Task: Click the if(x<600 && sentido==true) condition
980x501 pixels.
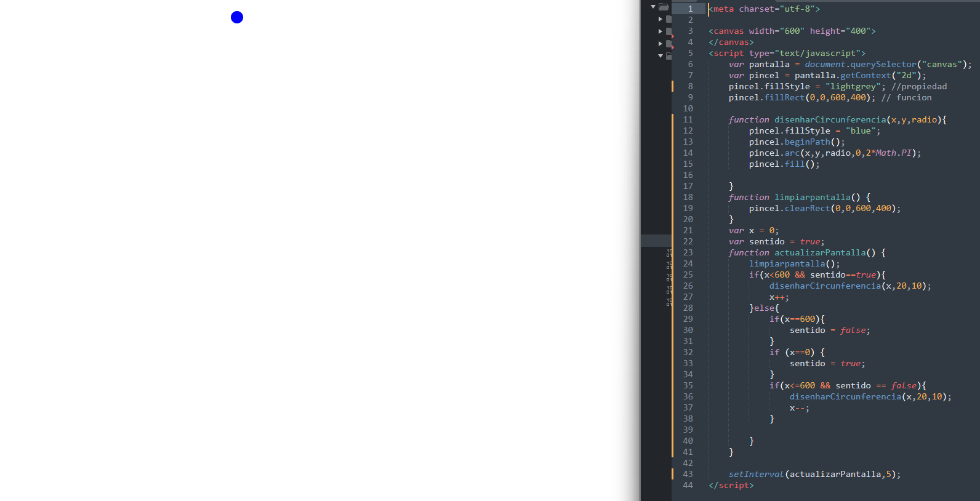Action: pyautogui.click(x=817, y=275)
